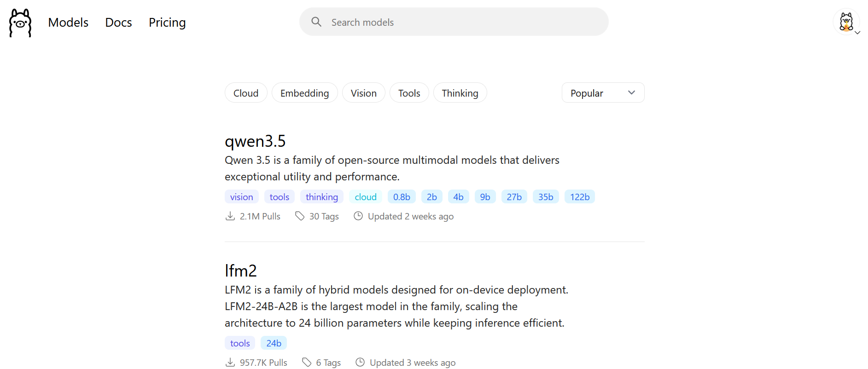Click the lfm2 tags label icon
This screenshot has width=868, height=369.
307,363
